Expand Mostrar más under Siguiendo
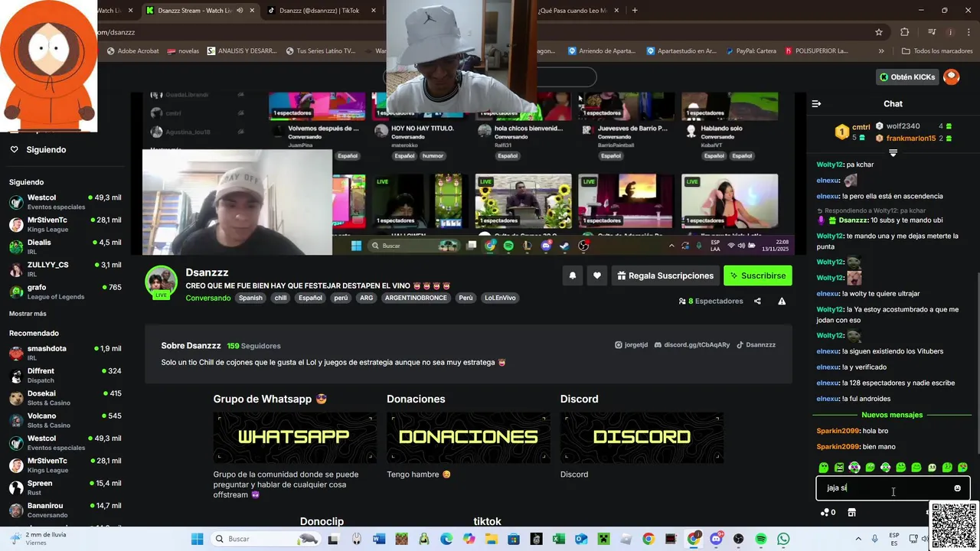The height and width of the screenshot is (551, 980). click(28, 314)
